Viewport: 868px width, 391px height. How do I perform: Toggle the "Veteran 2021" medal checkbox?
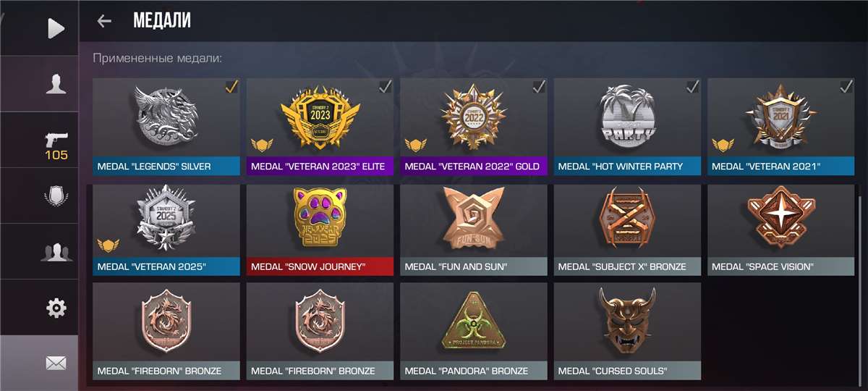[x=846, y=87]
